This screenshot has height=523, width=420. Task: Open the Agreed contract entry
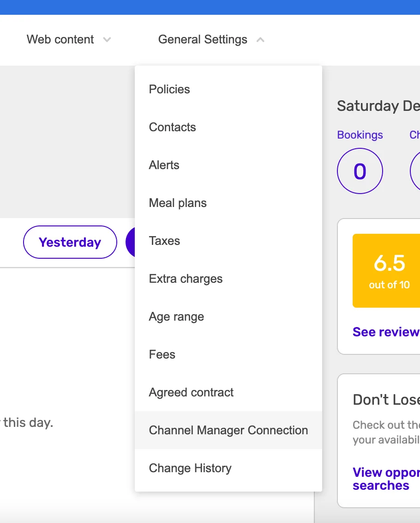[x=228, y=392]
